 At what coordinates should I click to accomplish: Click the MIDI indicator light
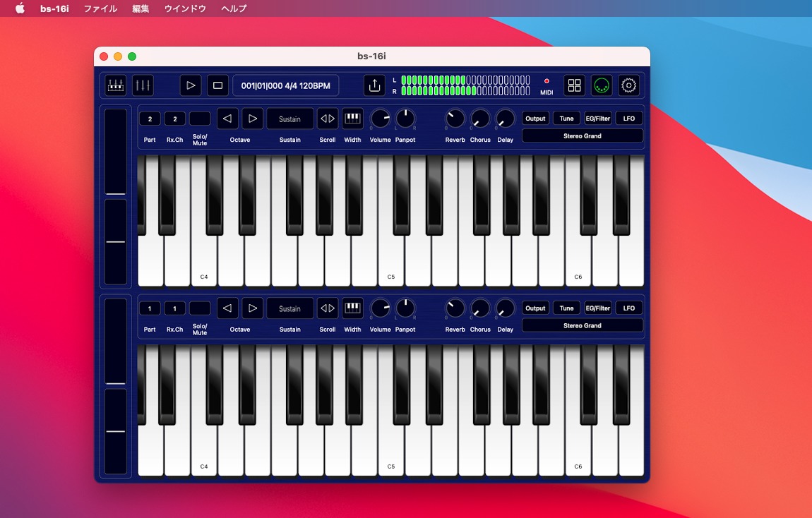pos(547,81)
